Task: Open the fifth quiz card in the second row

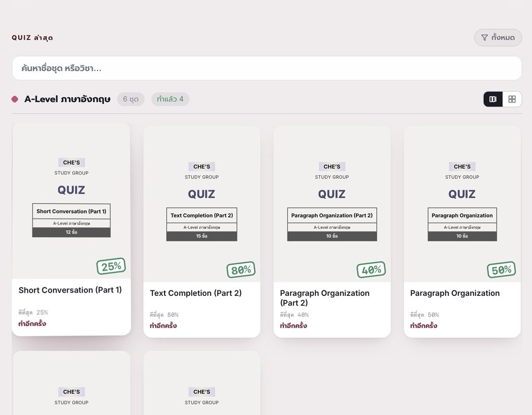Action: coord(71,383)
